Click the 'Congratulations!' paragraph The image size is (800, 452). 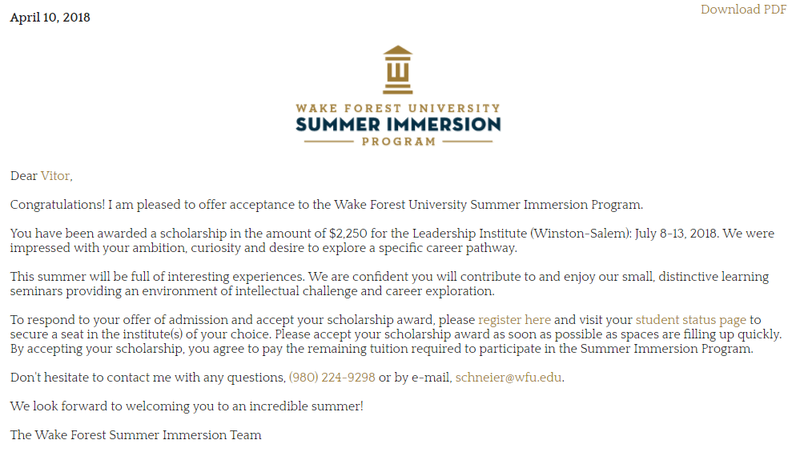point(327,205)
